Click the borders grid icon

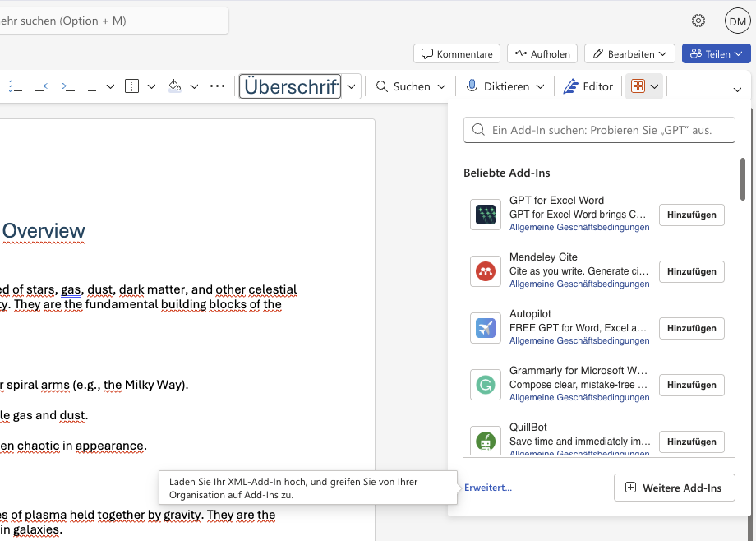point(131,86)
